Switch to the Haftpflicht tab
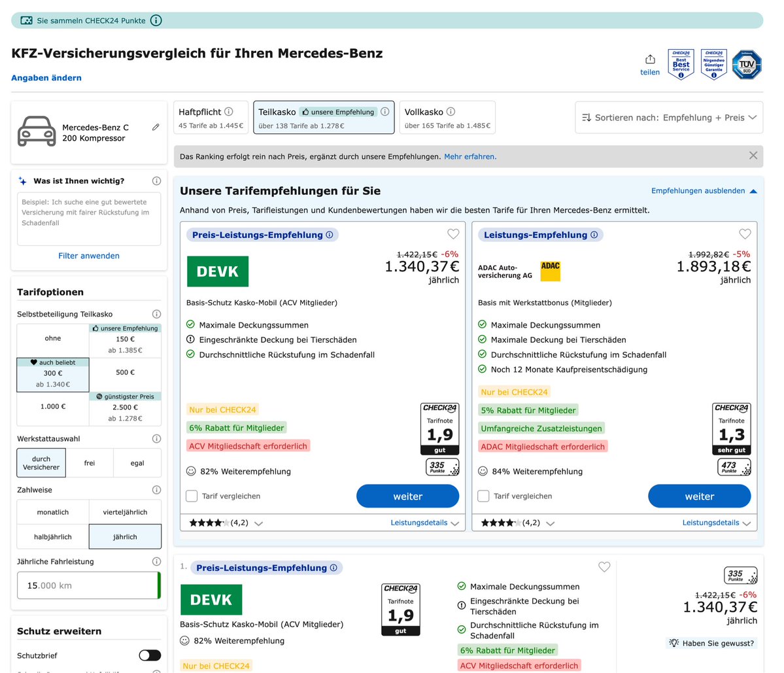Screen dimensions: 784x673 click(x=211, y=118)
